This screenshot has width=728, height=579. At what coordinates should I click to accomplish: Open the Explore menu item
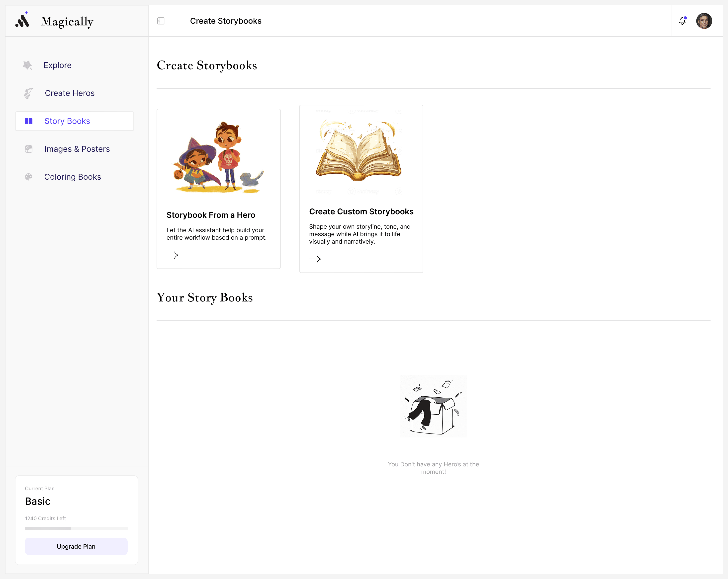[x=57, y=65]
